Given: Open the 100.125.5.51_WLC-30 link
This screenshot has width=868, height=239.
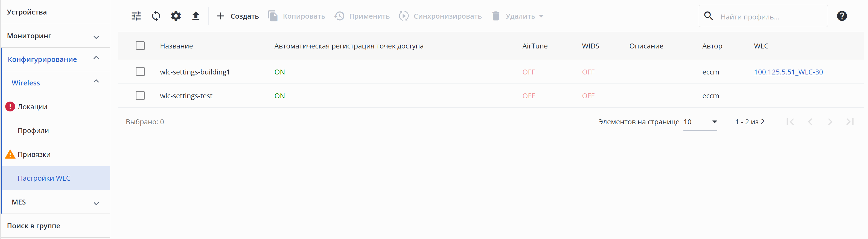Looking at the screenshot, I should click(x=788, y=72).
